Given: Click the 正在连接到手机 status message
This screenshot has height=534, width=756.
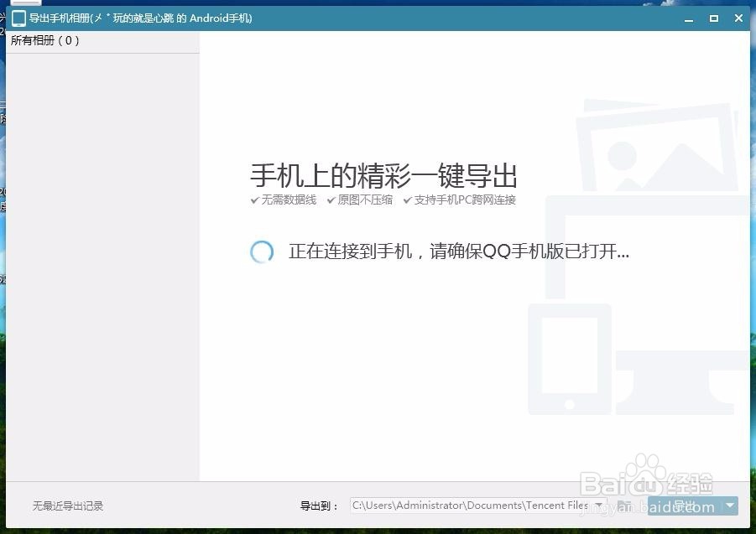Looking at the screenshot, I should pyautogui.click(x=458, y=251).
